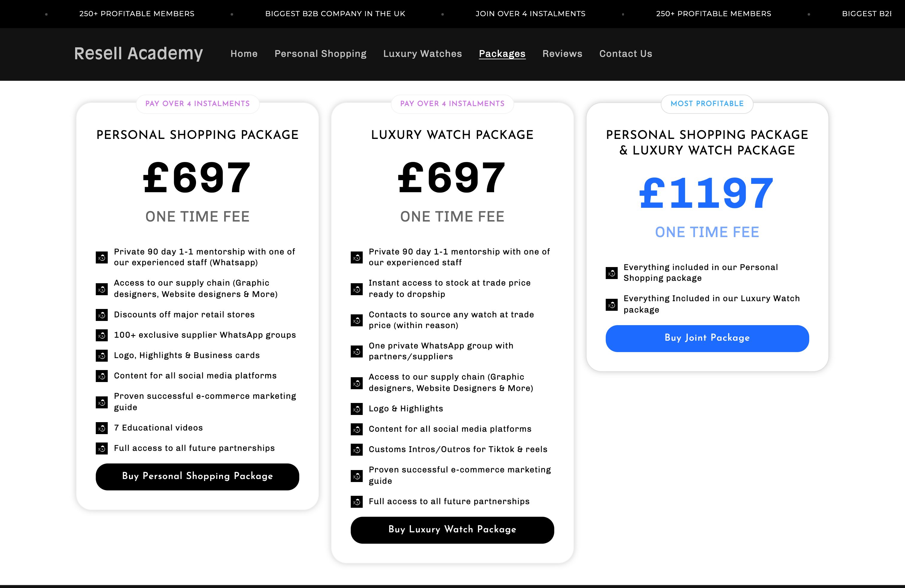Viewport: 905px width, 588px height.
Task: Open the Reviews page from the navigation
Action: coord(562,54)
